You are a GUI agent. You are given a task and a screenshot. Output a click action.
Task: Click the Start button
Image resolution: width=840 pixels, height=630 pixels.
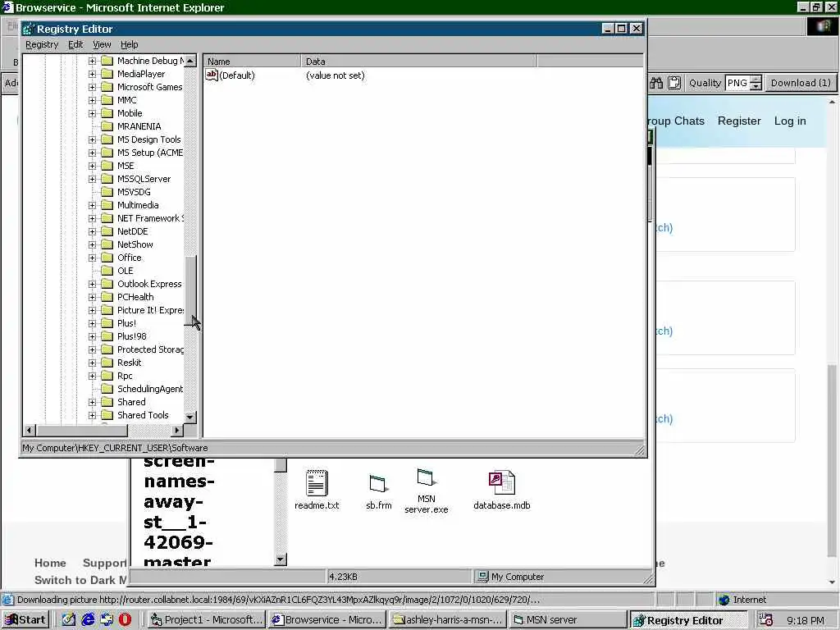pyautogui.click(x=25, y=620)
